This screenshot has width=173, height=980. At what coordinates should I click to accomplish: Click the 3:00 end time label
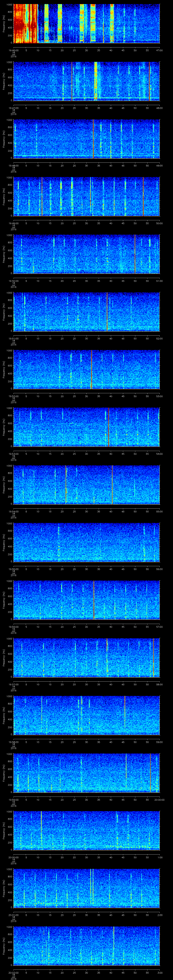pos(160,972)
